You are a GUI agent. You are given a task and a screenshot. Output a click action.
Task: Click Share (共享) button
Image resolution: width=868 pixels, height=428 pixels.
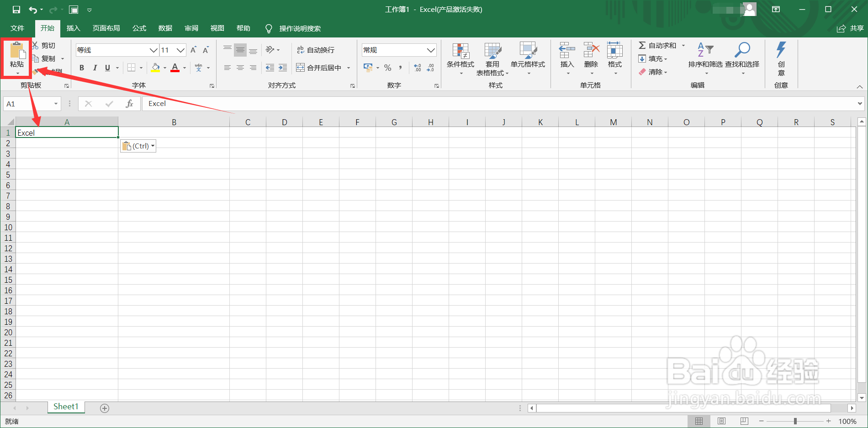click(850, 28)
